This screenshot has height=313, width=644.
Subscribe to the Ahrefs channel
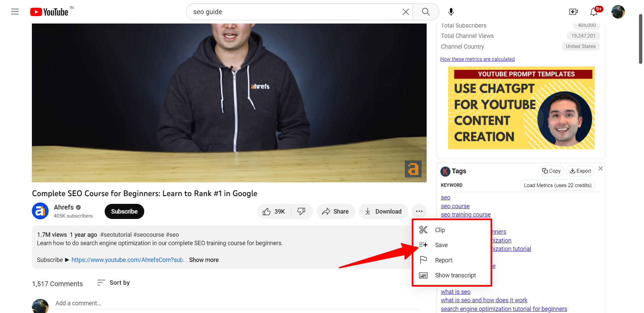coord(124,212)
